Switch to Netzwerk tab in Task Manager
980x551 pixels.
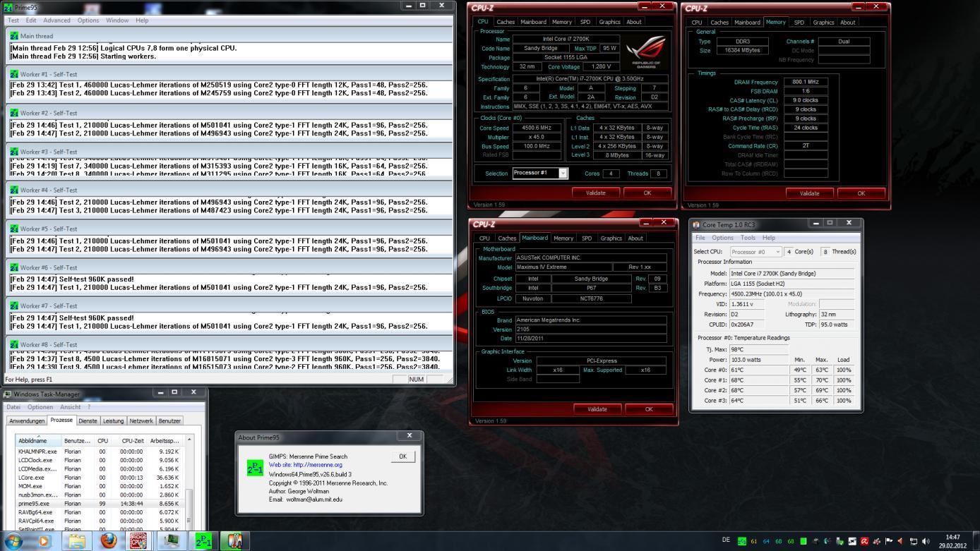[x=141, y=420]
